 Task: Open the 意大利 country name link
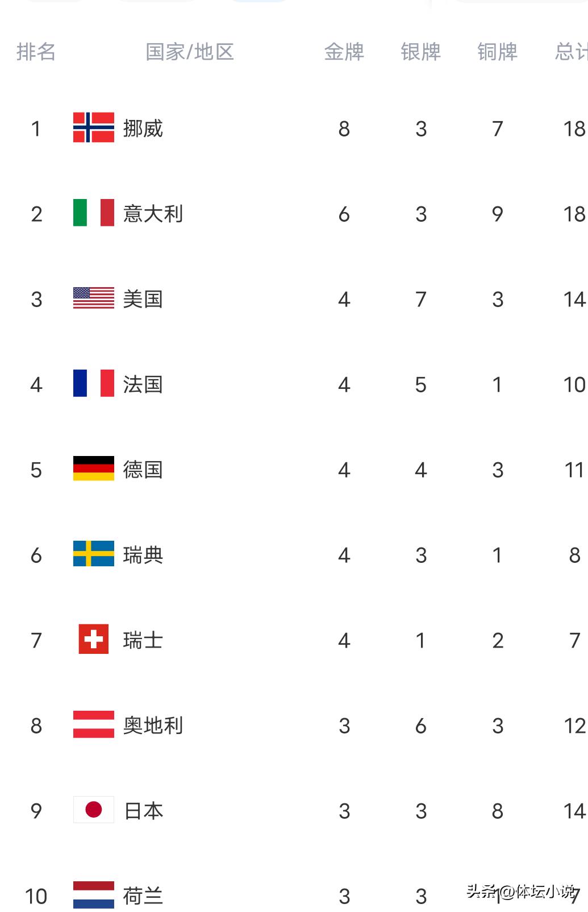tap(153, 214)
